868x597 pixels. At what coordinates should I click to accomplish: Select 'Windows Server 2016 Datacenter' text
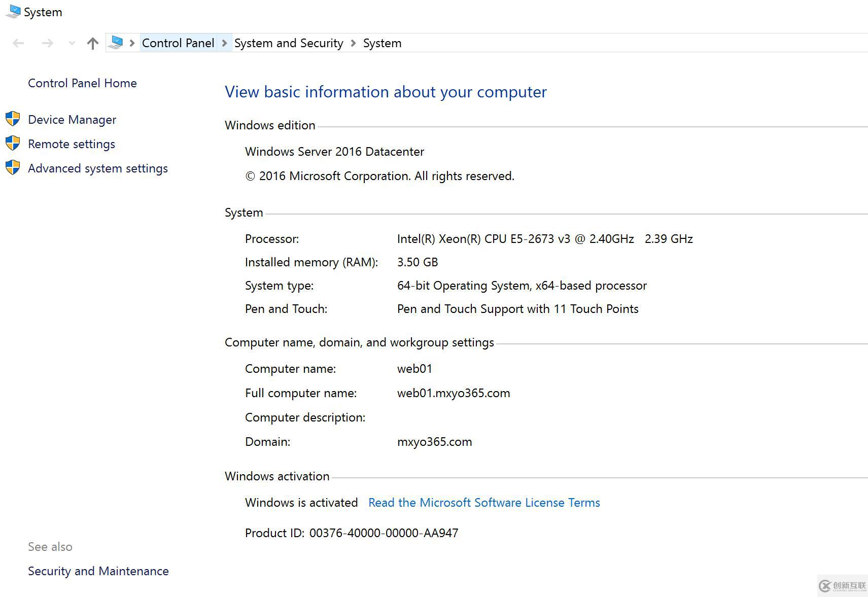(334, 152)
